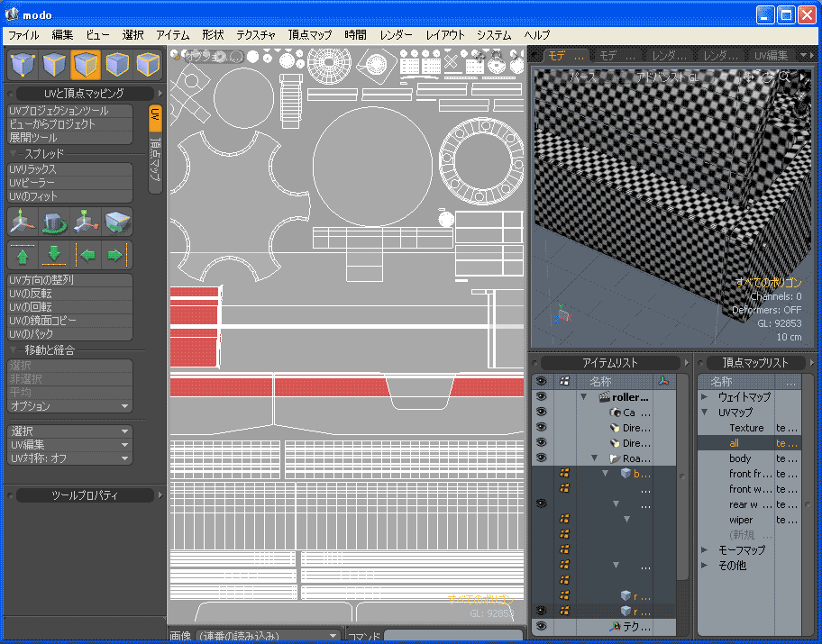Open the オプション dropdown
Image resolution: width=822 pixels, height=644 pixels.
[x=69, y=406]
